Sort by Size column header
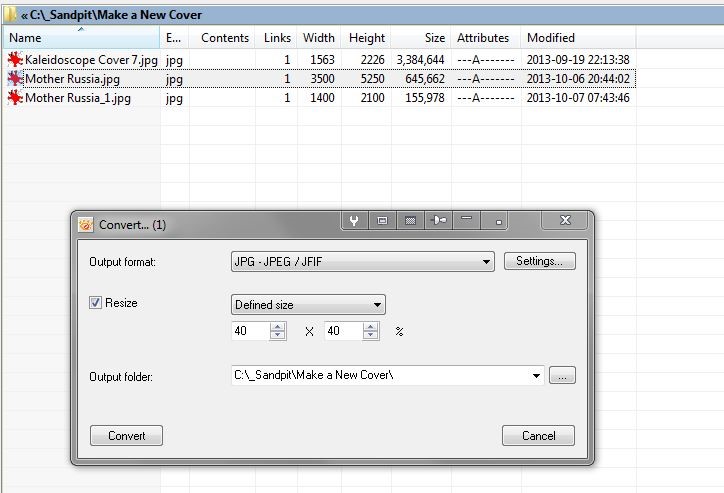724x493 pixels. (421, 37)
